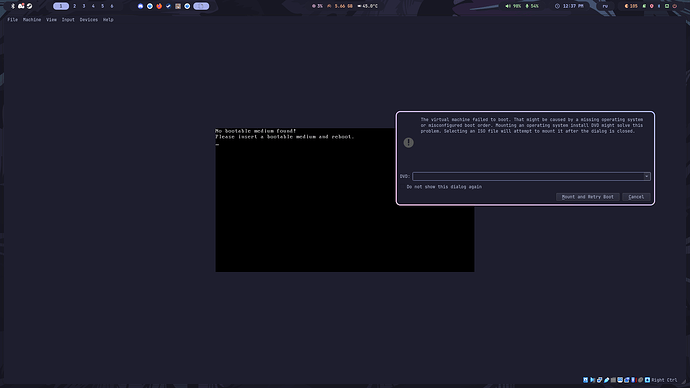Click the CPU usage 3% indicator
Viewport: 690px width, 388px height.
[317, 6]
